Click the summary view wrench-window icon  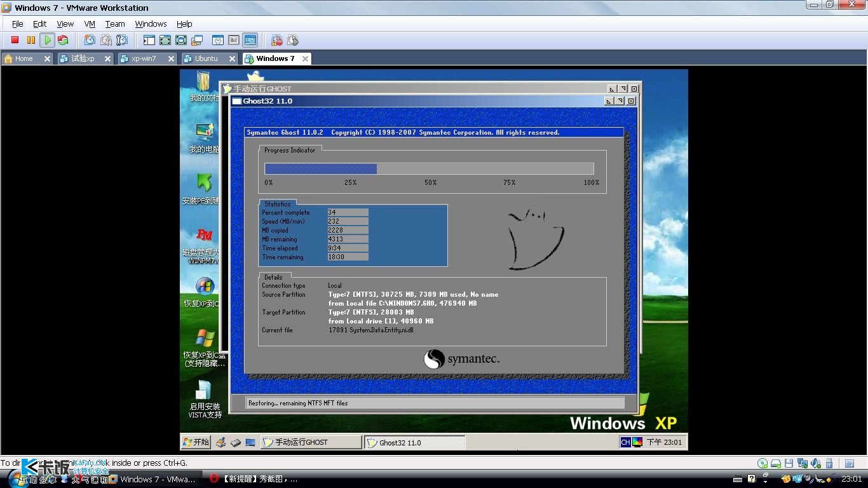[218, 40]
